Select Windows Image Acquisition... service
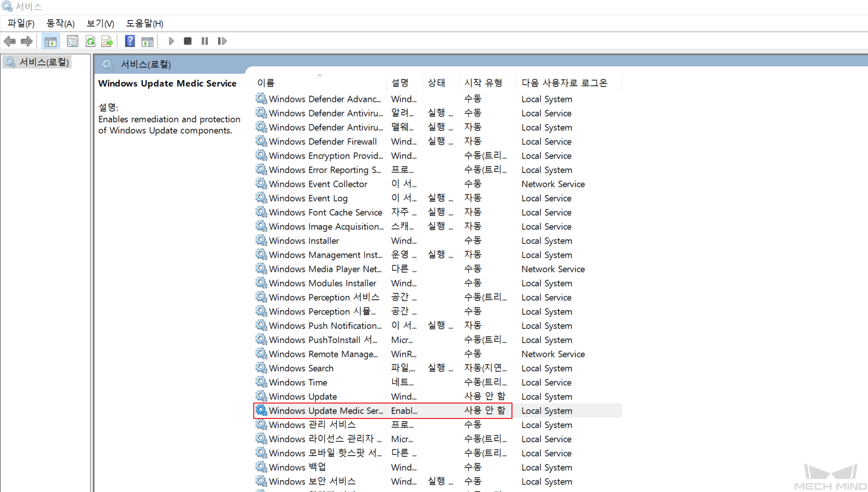Viewport: 868px width, 492px height. pyautogui.click(x=437, y=226)
